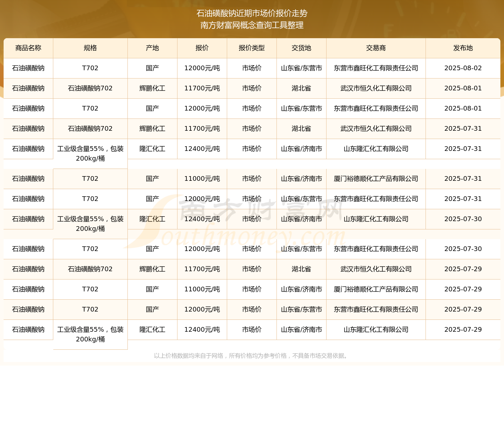The height and width of the screenshot is (434, 504).
Task: Click 石油磺酸钠 name in the 2025-08-02 row
Action: [28, 68]
